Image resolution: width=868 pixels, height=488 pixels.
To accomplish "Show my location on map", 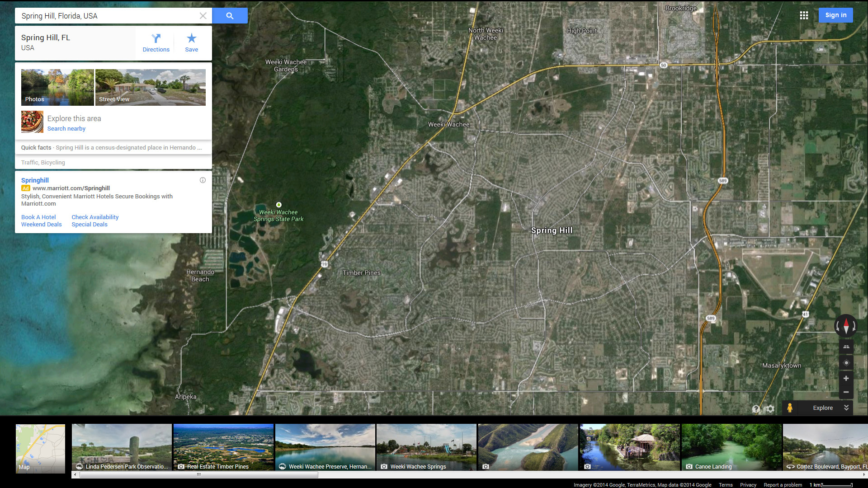I will [x=846, y=363].
